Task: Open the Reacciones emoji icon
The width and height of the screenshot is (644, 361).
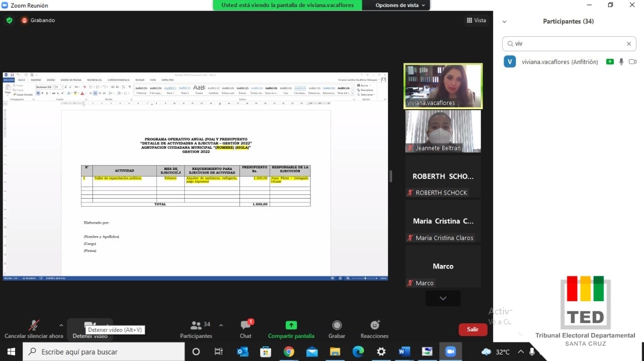Action: tap(374, 326)
